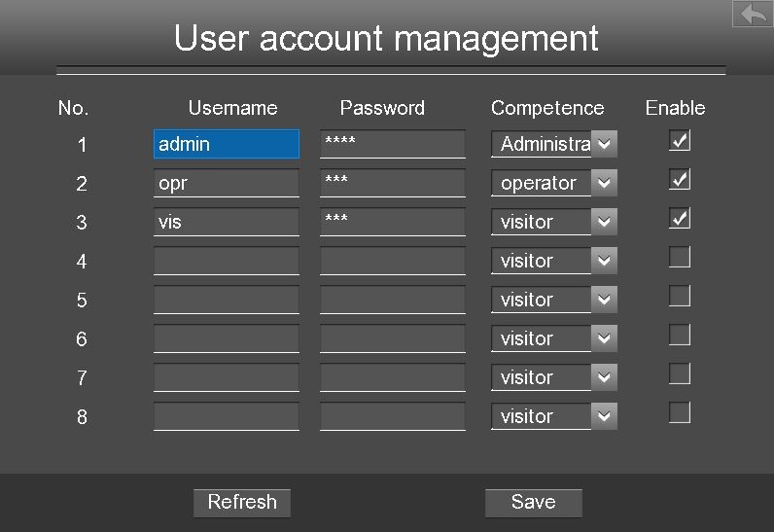Toggle the Enable checkbox for vis

[680, 219]
